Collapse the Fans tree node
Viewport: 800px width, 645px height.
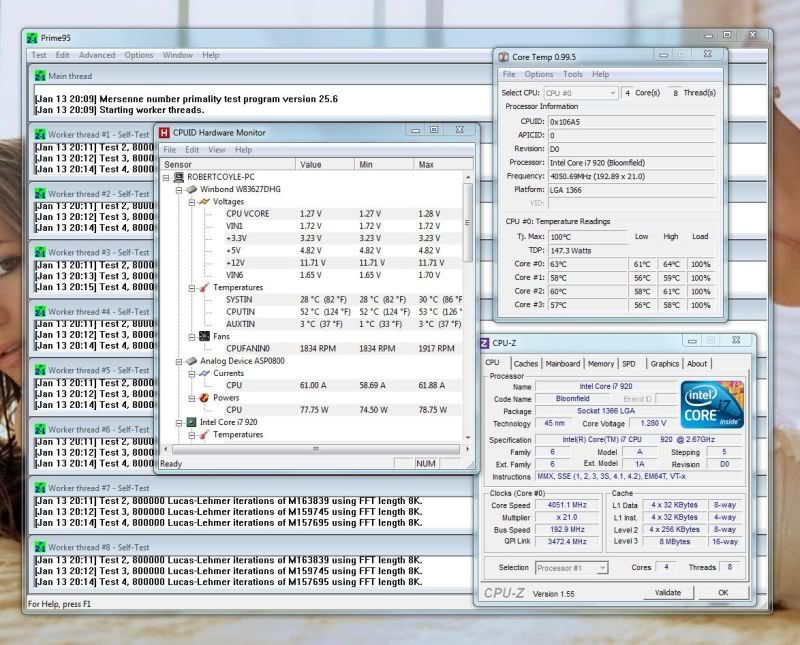191,336
